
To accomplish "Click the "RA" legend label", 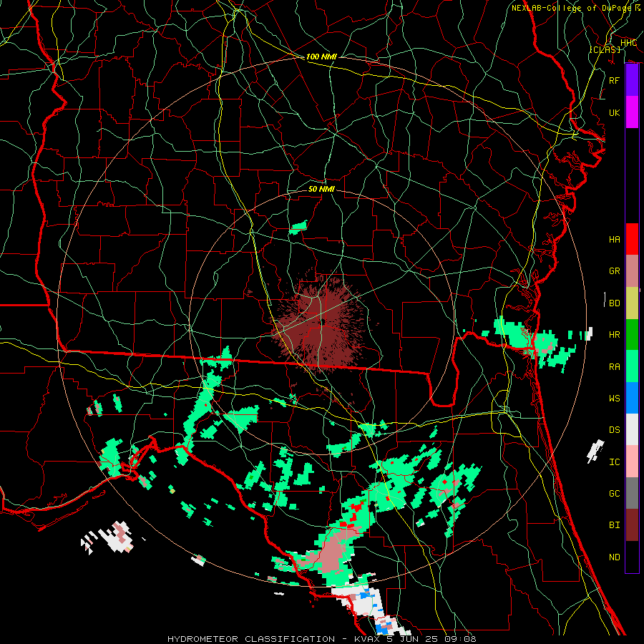I will pyautogui.click(x=615, y=367).
